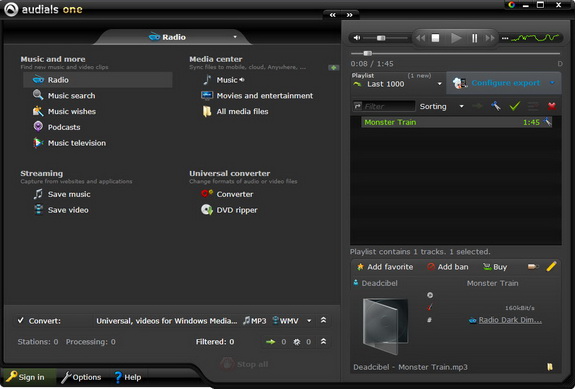Play the current track
Viewport: 575px width, 389px height.
click(x=456, y=38)
